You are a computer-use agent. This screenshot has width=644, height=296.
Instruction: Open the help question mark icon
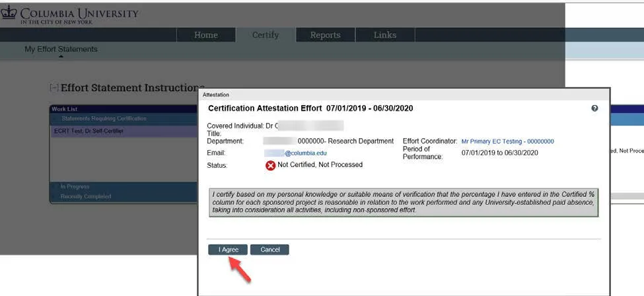tap(594, 108)
